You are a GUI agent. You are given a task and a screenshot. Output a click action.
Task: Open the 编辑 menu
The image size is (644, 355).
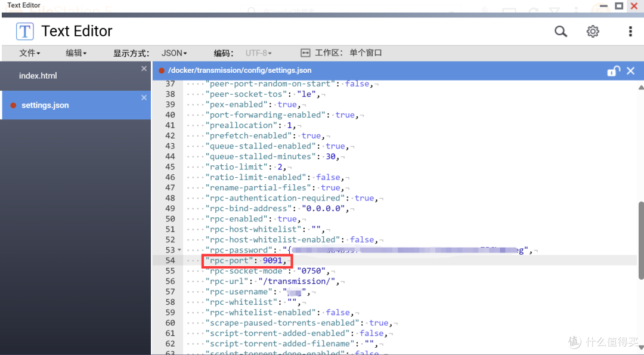(x=76, y=53)
